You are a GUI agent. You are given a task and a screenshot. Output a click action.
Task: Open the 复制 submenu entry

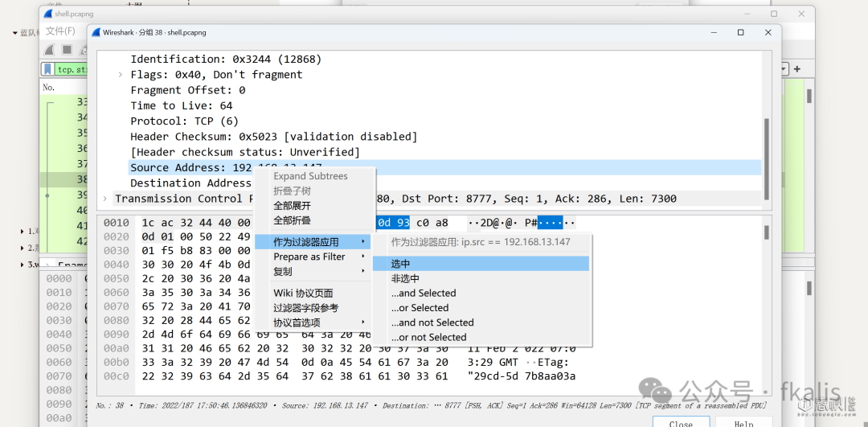coord(313,272)
